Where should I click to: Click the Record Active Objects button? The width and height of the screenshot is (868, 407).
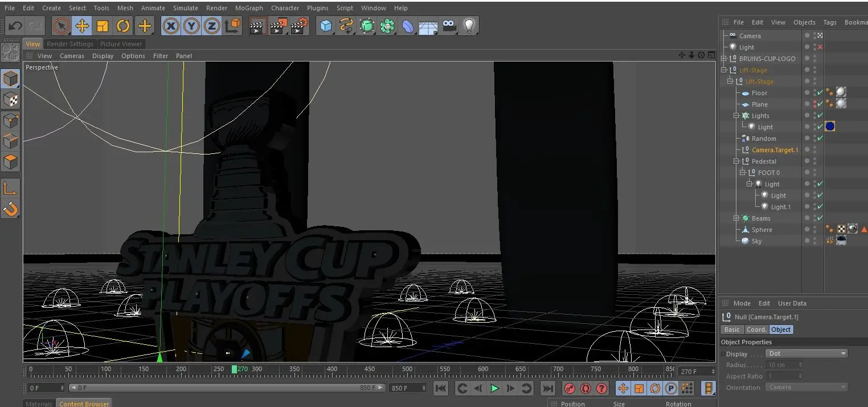[x=569, y=388]
